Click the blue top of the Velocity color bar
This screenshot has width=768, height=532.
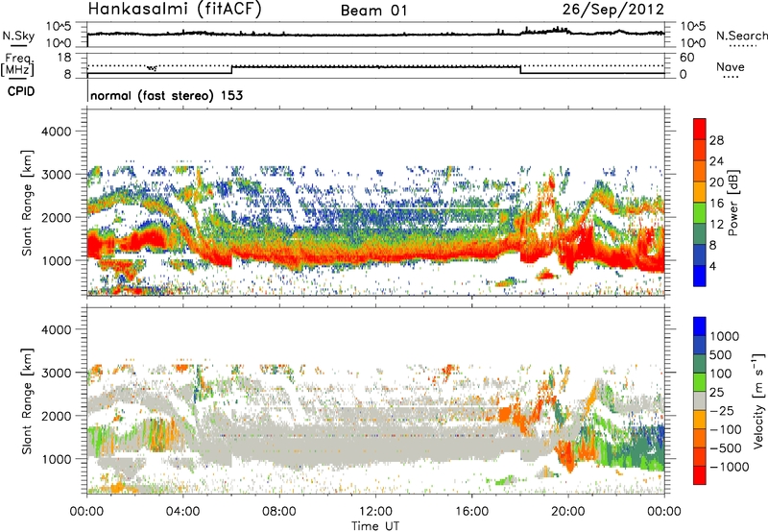(x=700, y=326)
